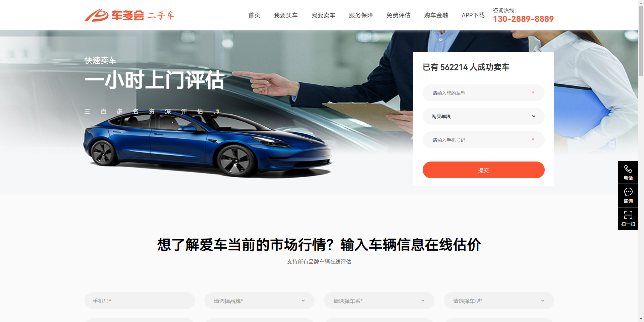Open the 请选择车系 dropdown
This screenshot has height=322, width=644.
(x=379, y=301)
